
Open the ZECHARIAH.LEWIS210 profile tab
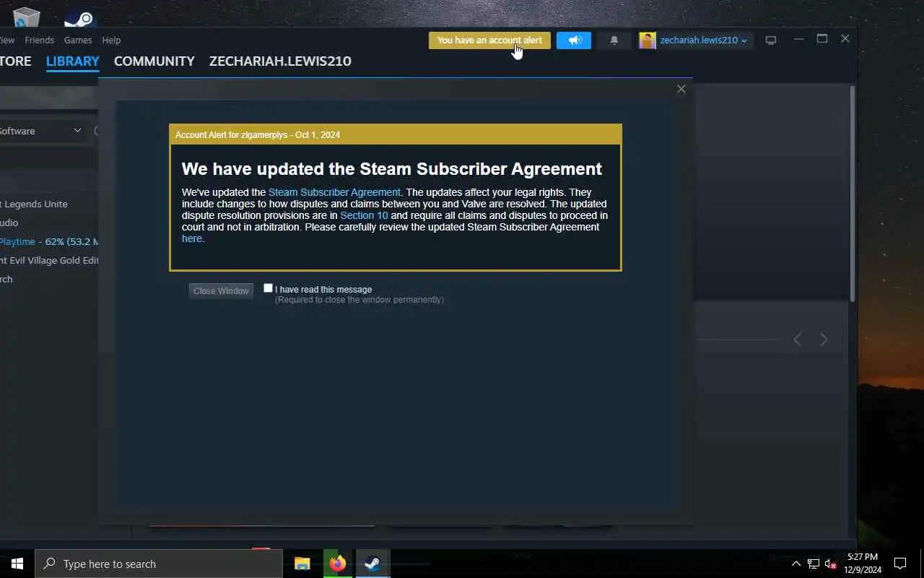pyautogui.click(x=280, y=61)
